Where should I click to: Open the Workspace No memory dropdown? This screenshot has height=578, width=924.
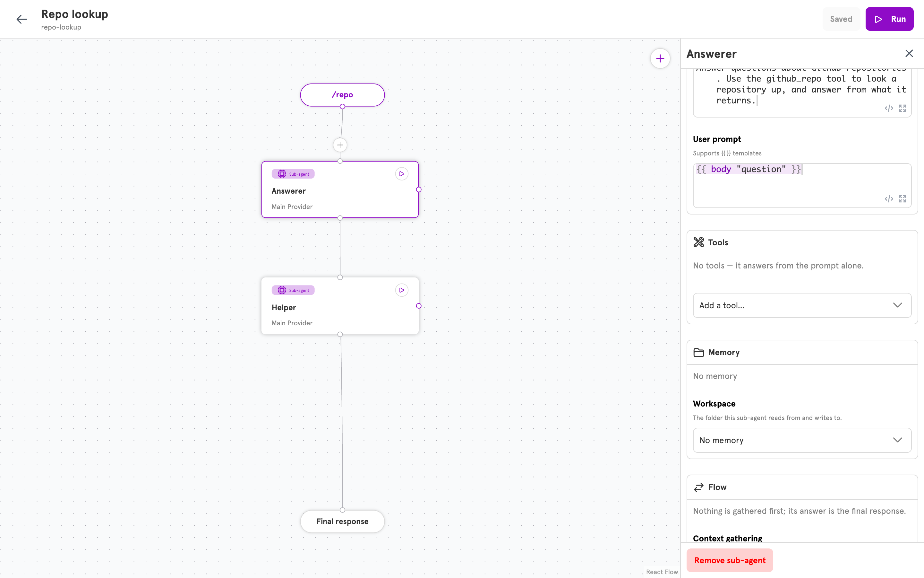pyautogui.click(x=802, y=440)
